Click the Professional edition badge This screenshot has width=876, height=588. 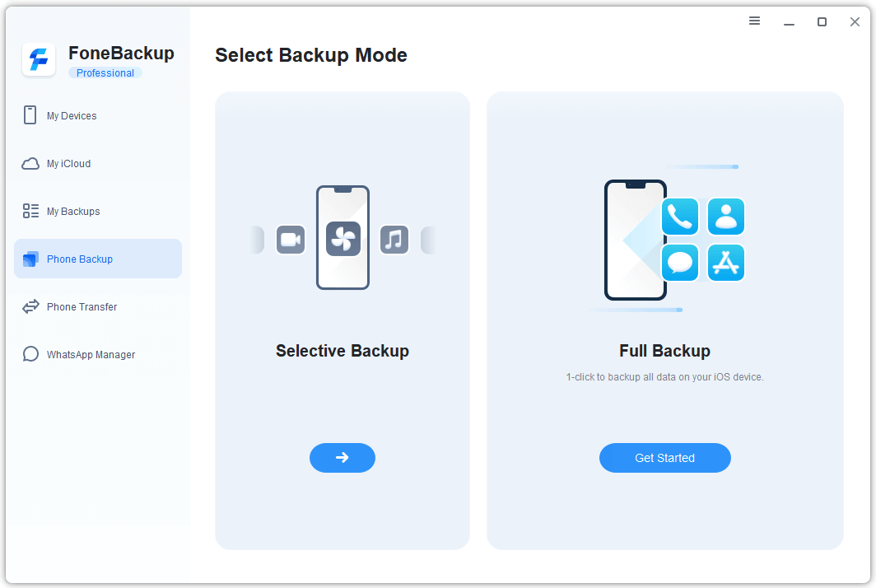[105, 72]
